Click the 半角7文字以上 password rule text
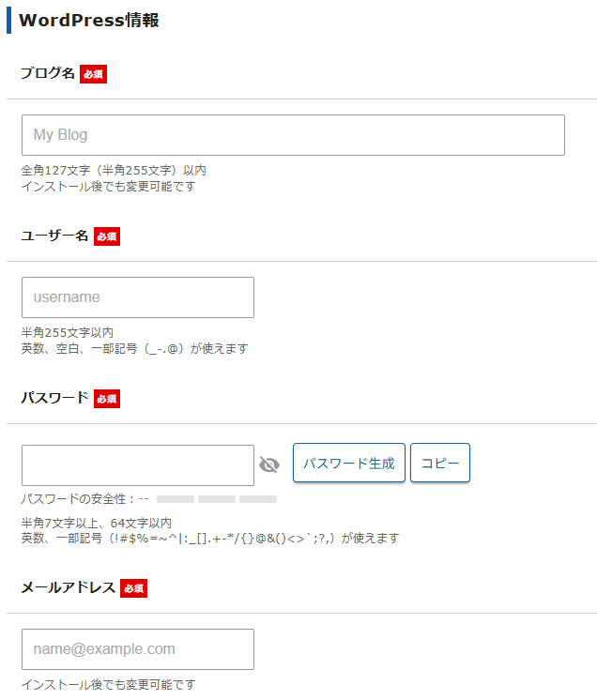The width and height of the screenshot is (597, 700). (x=97, y=523)
